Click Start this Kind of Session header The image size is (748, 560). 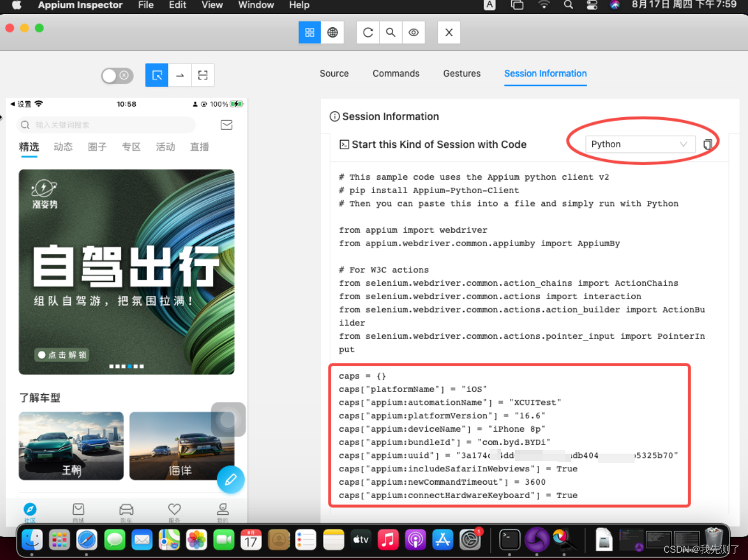433,145
